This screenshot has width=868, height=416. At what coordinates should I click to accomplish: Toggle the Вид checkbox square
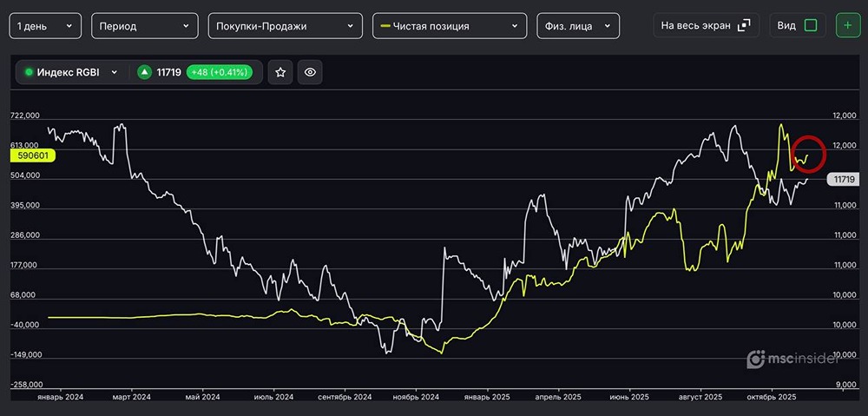tap(811, 25)
